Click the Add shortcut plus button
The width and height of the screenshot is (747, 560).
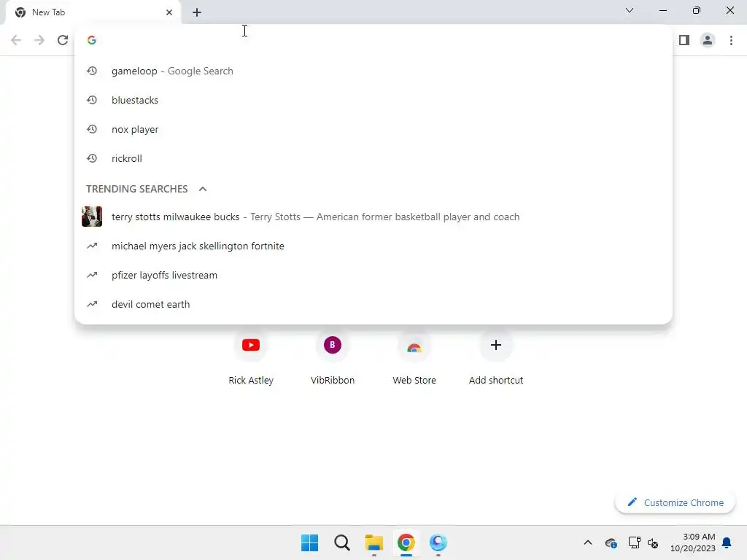(x=496, y=345)
